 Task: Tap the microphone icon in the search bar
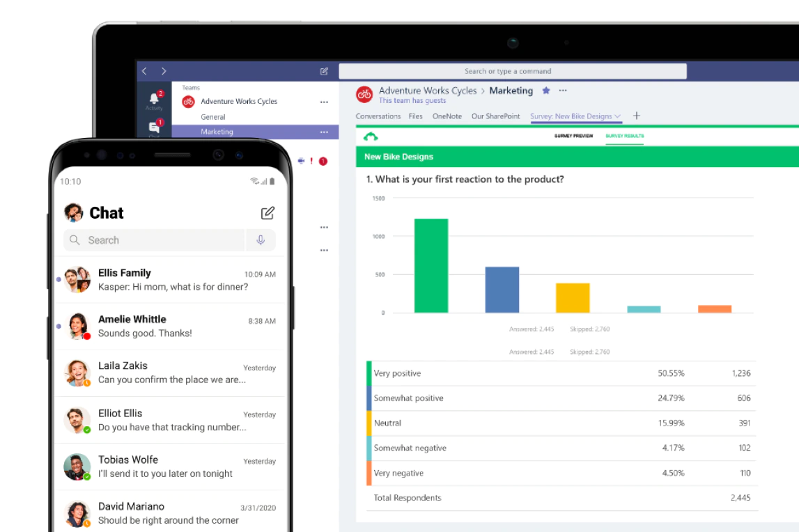261,240
